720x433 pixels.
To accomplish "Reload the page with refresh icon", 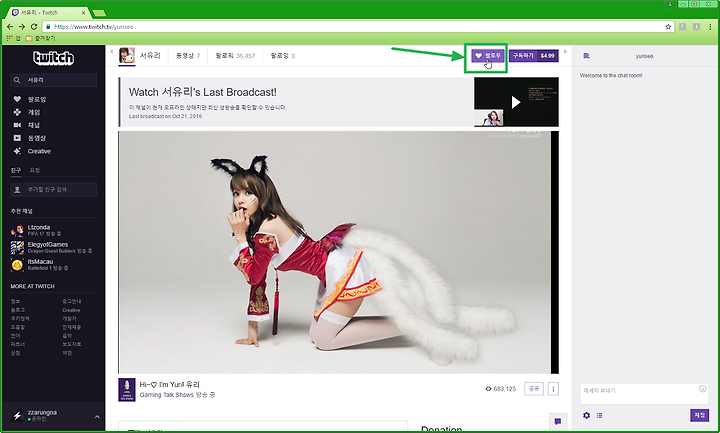I will tap(34, 27).
